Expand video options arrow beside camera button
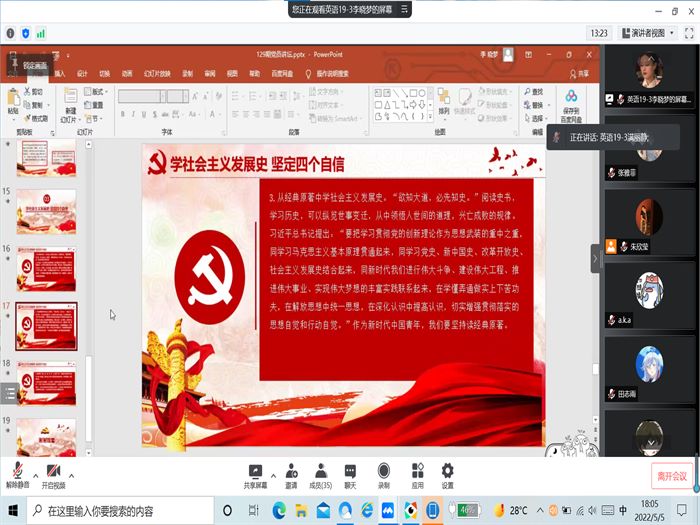The height and width of the screenshot is (525, 700). 71,476
